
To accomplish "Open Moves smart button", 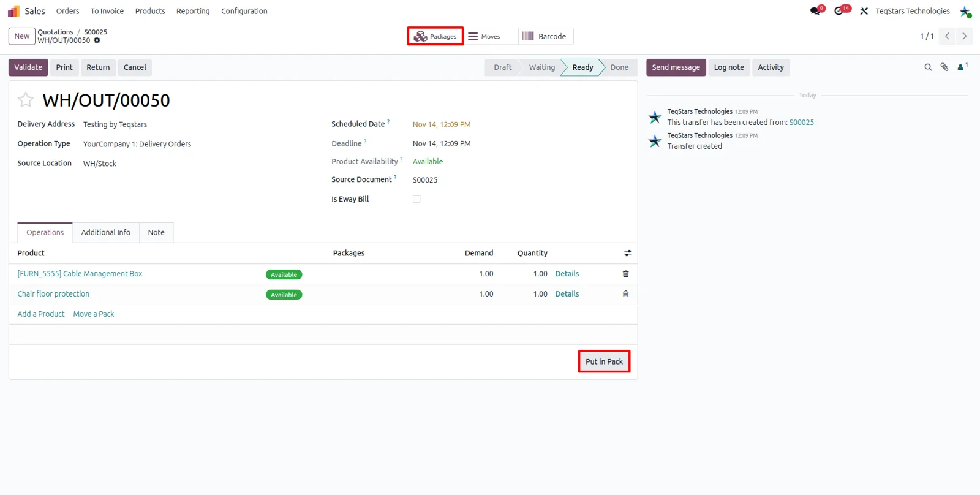I will pos(491,36).
